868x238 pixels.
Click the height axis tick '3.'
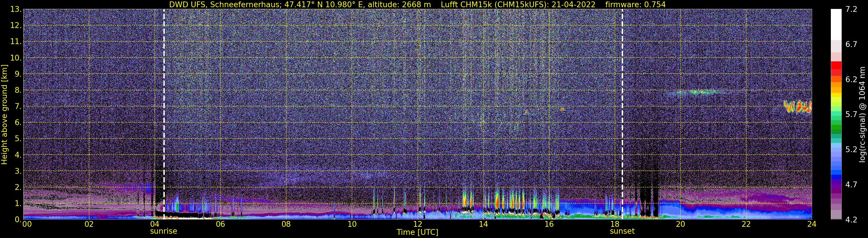[18, 171]
